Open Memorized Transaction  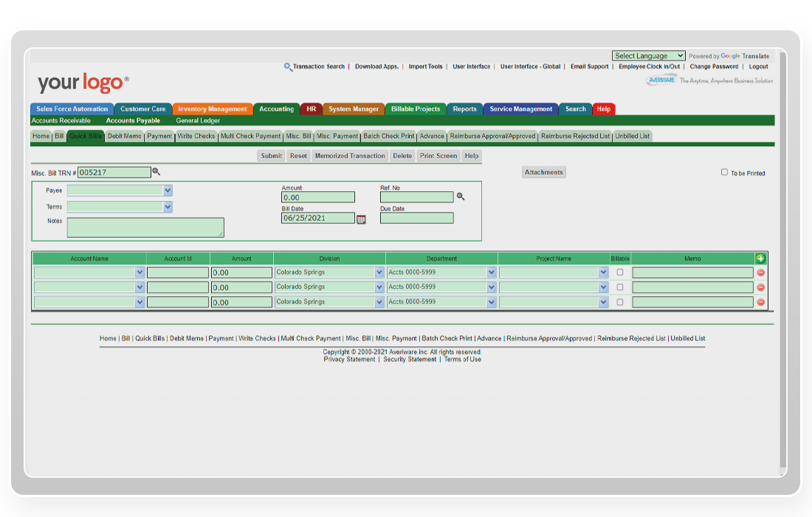350,155
